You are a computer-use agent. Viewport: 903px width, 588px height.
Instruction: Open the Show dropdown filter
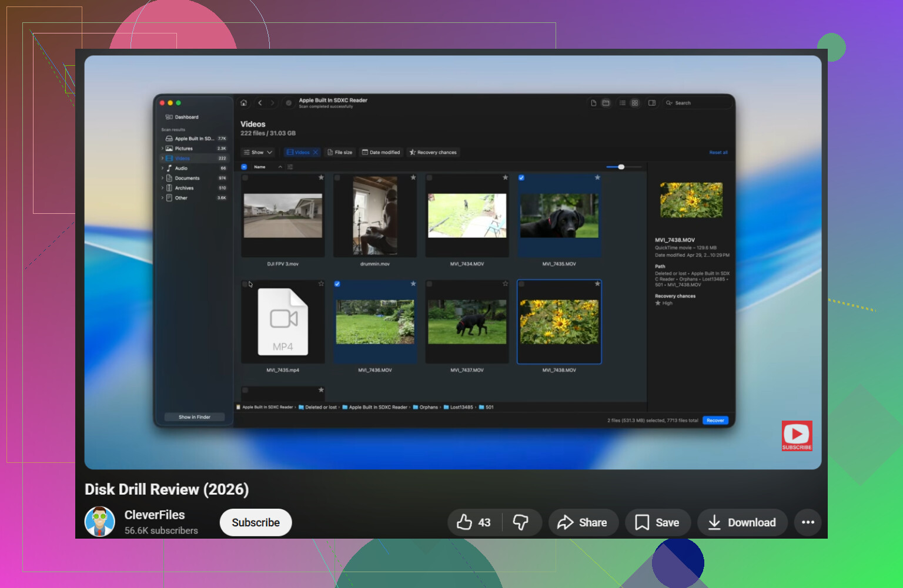tap(258, 152)
